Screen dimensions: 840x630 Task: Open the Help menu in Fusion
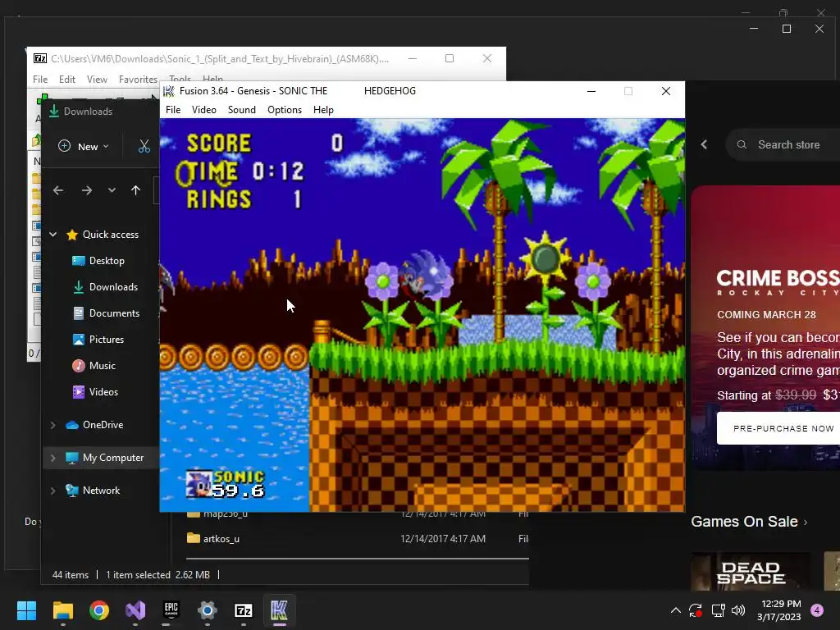[x=323, y=110]
